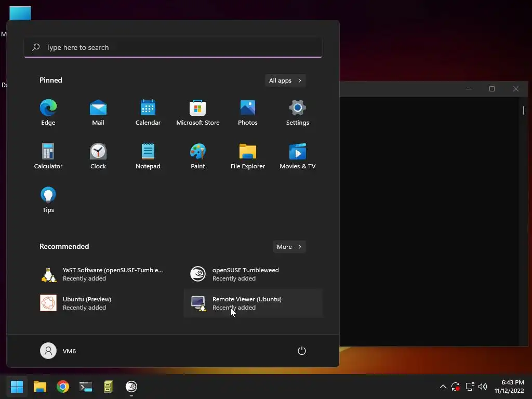Viewport: 532px width, 399px height.
Task: Open the Calendar app
Action: point(148,113)
